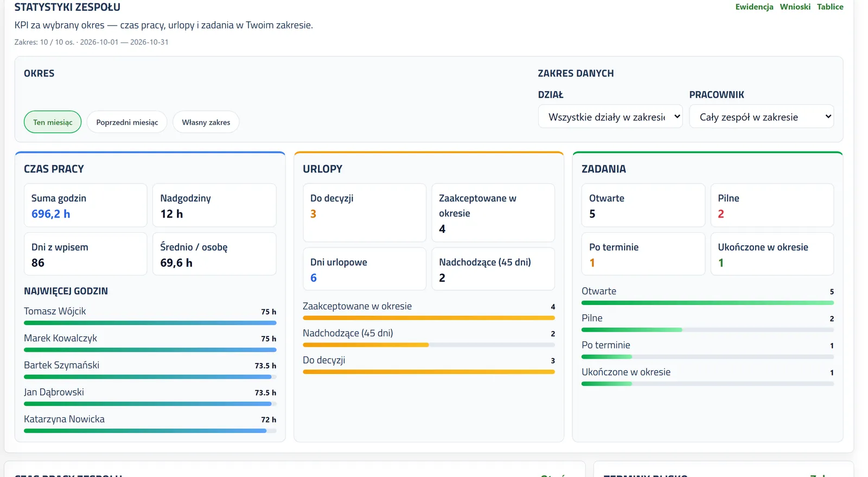Open the Dział dropdown
The width and height of the screenshot is (868, 477).
610,117
